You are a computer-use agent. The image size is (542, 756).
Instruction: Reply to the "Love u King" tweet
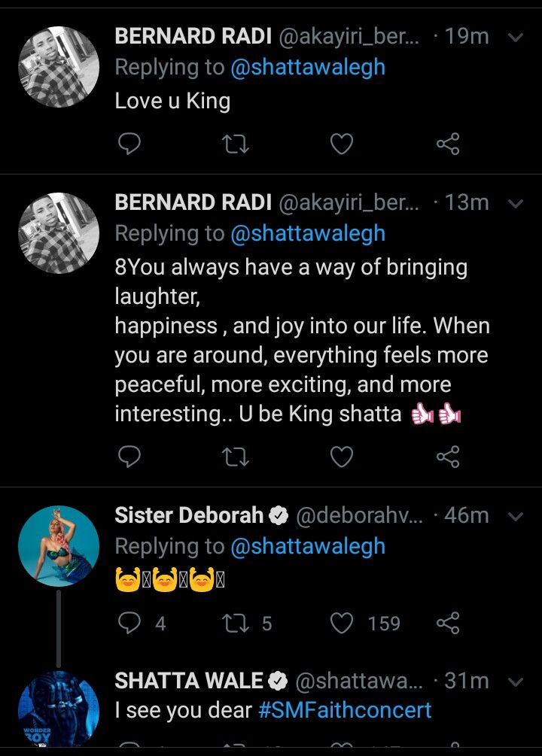[x=130, y=144]
